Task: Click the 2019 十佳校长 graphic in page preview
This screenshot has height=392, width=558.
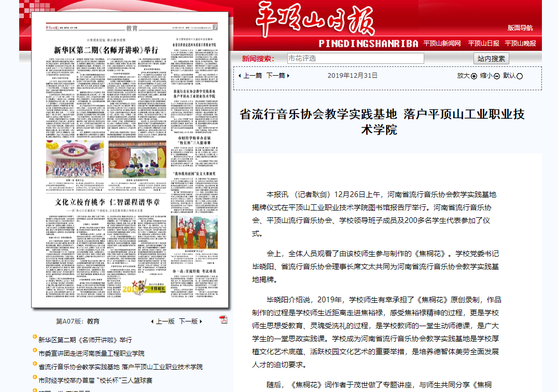Action: coord(144,286)
